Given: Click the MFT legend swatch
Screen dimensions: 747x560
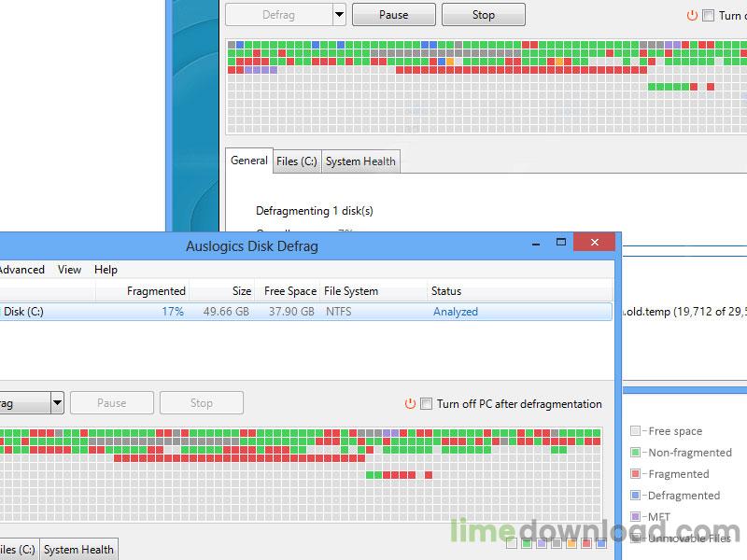Looking at the screenshot, I should pyautogui.click(x=635, y=517).
